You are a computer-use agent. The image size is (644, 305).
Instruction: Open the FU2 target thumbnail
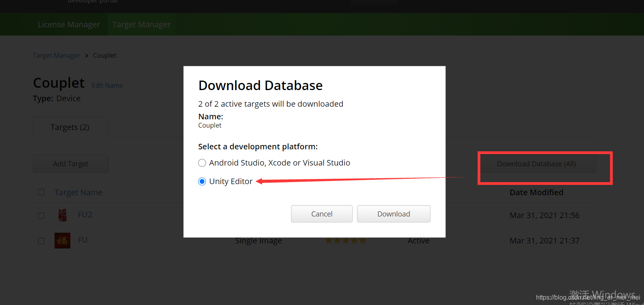click(x=62, y=215)
